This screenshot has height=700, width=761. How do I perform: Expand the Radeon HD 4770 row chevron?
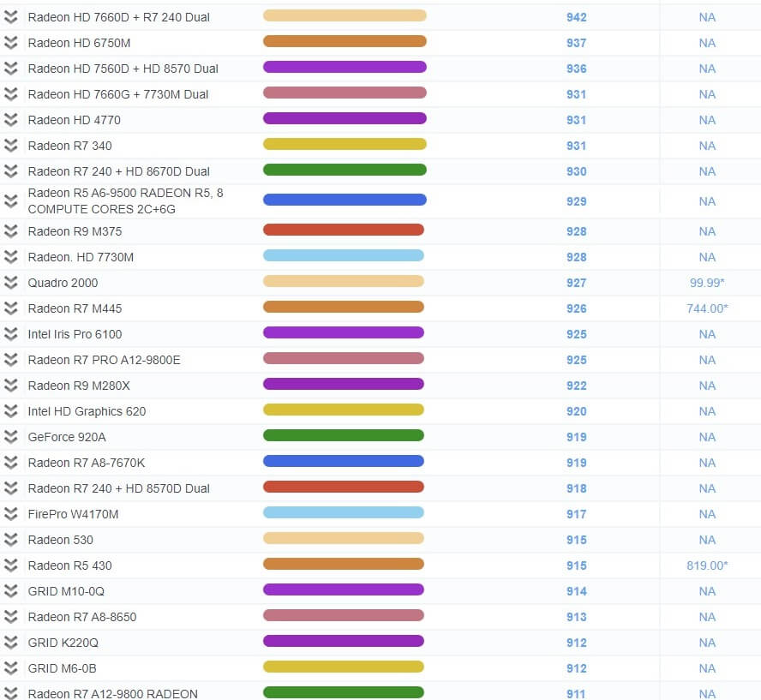point(10,120)
